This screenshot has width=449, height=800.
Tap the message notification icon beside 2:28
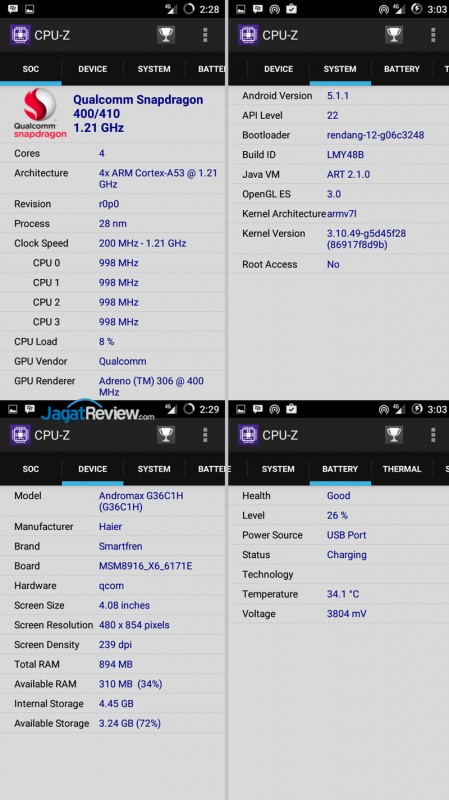coord(13,9)
